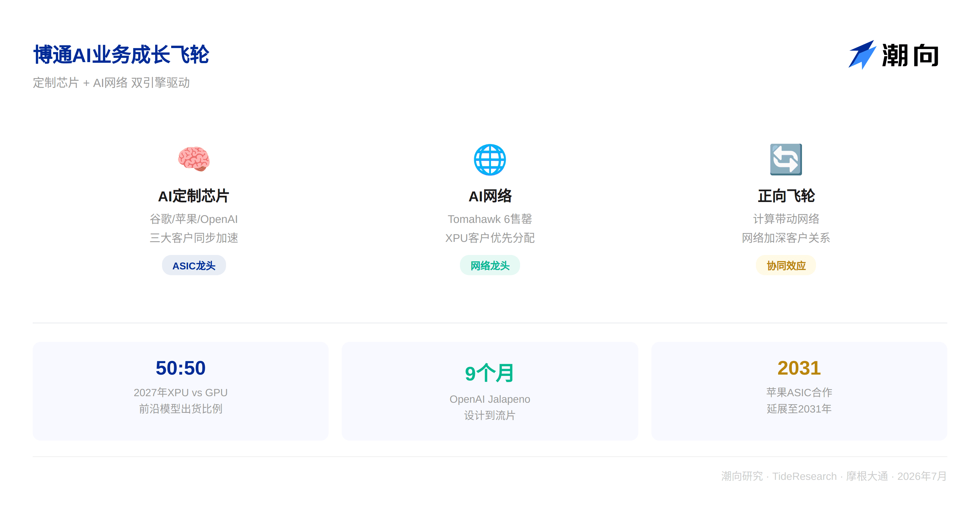This screenshot has height=523, width=980.
Task: Click the 协同效应 badge
Action: tap(786, 265)
